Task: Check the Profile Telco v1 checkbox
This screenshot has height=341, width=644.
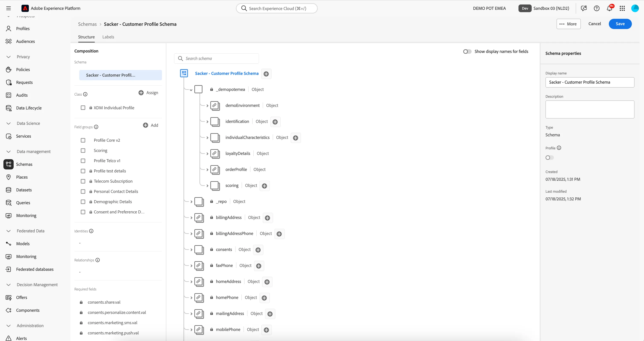Action: pos(83,161)
